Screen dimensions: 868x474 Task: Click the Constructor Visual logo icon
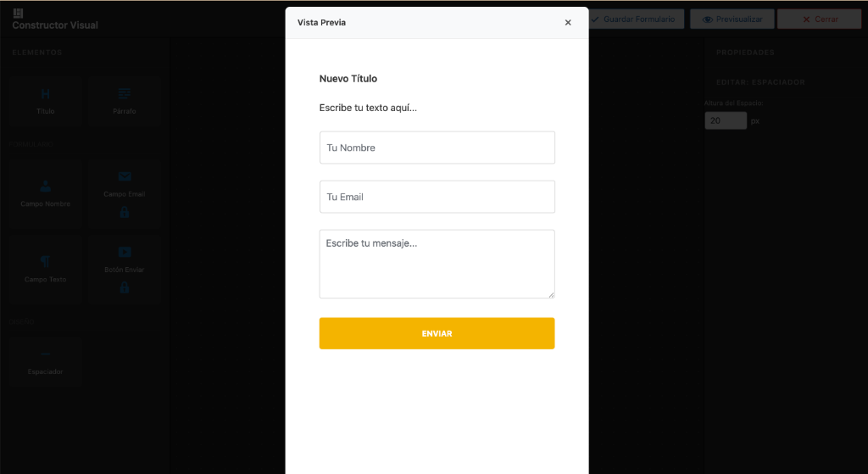[18, 13]
